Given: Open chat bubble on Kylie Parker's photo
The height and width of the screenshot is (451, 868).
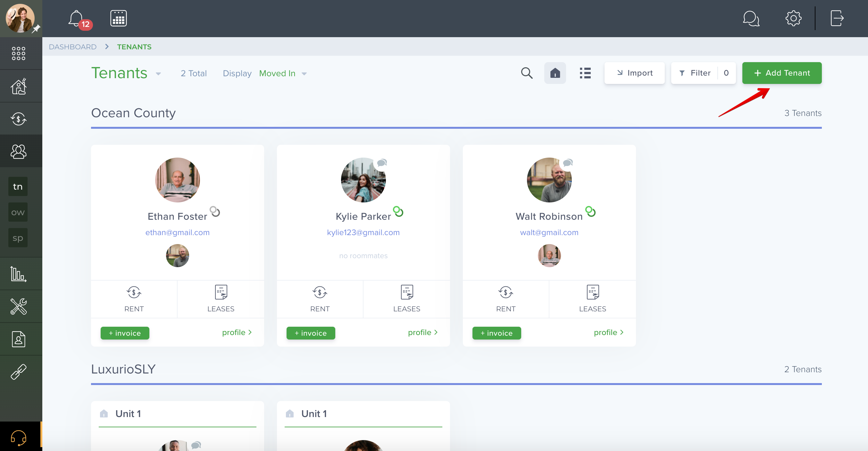Looking at the screenshot, I should click(x=381, y=163).
